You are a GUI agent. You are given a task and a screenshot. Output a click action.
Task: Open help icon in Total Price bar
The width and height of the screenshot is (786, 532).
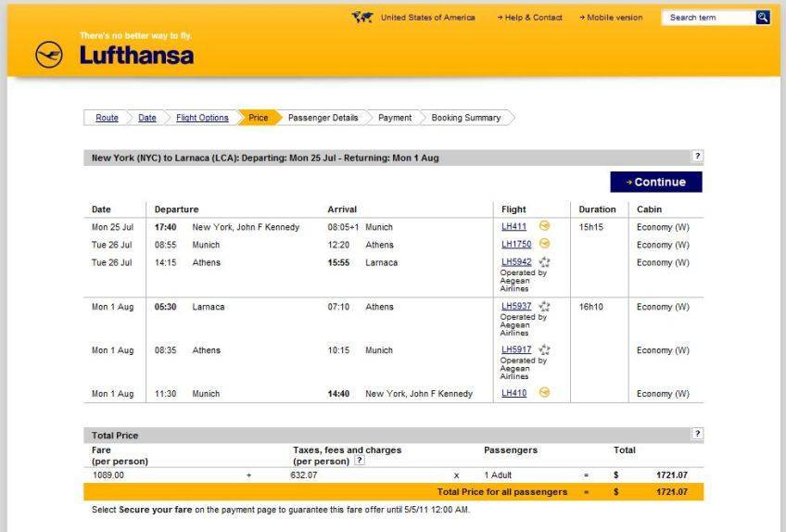pyautogui.click(x=697, y=434)
